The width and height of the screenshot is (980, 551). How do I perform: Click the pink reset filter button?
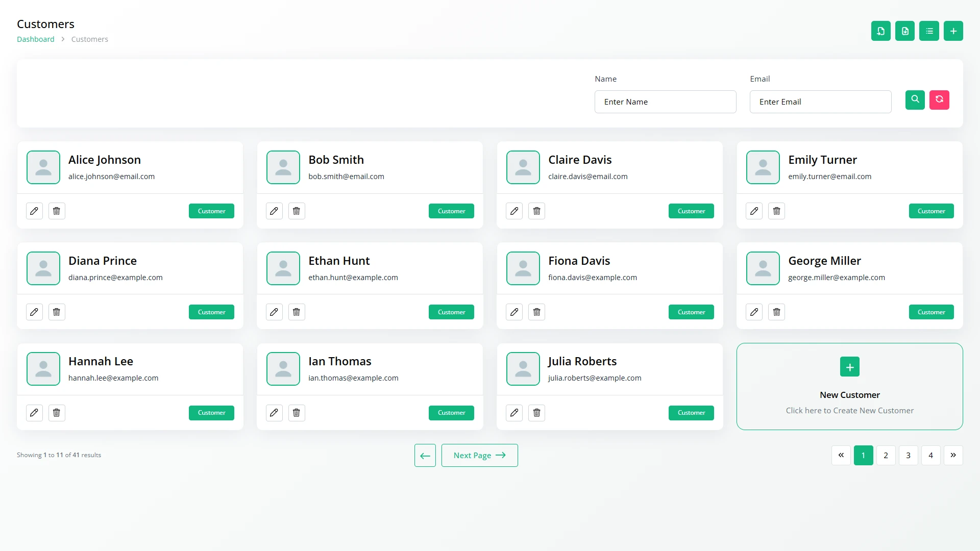pyautogui.click(x=939, y=99)
